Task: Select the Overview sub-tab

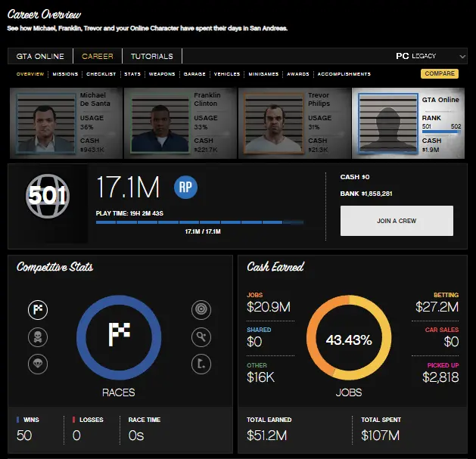Action: tap(30, 74)
